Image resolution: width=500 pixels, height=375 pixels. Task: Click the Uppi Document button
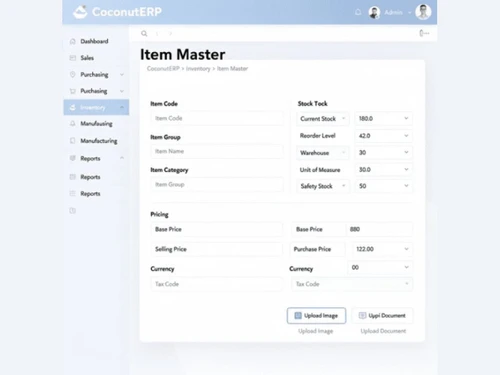pos(382,316)
